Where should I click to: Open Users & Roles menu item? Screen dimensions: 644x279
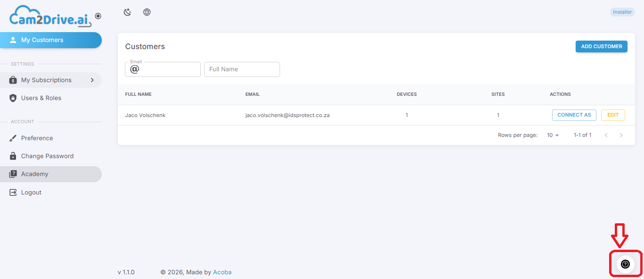click(x=51, y=98)
